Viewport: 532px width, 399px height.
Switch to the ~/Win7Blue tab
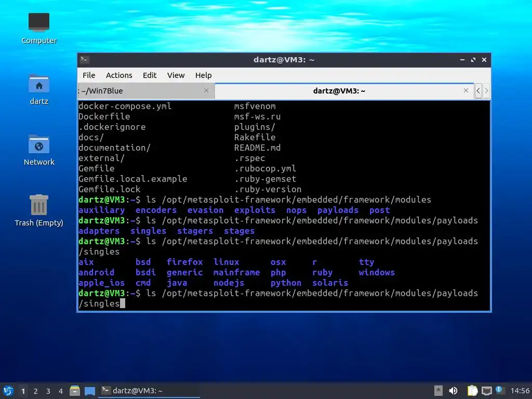click(146, 90)
